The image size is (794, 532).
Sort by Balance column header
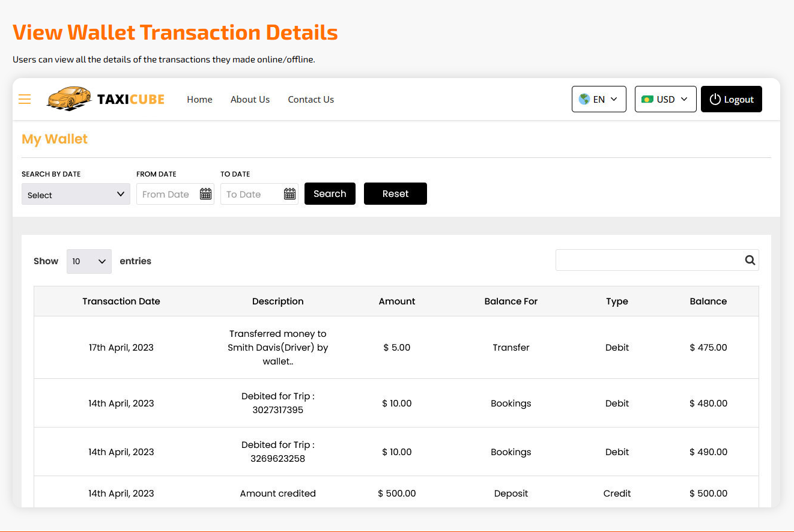708,301
